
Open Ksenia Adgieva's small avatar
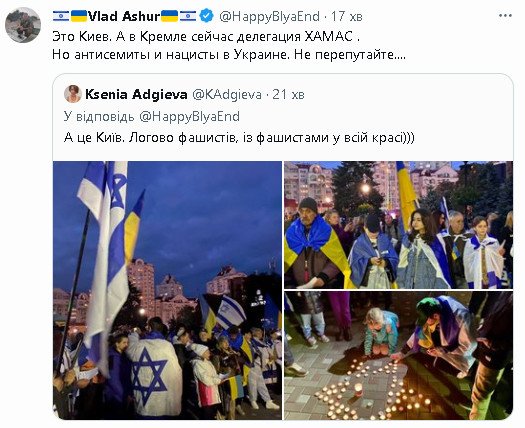pos(73,94)
